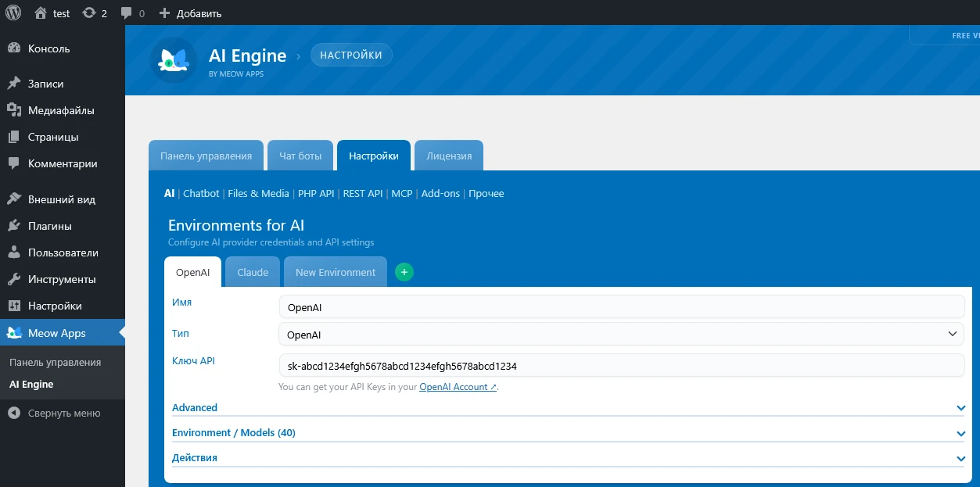Go to Прочее subsection
The width and height of the screenshot is (980, 487).
tap(486, 193)
